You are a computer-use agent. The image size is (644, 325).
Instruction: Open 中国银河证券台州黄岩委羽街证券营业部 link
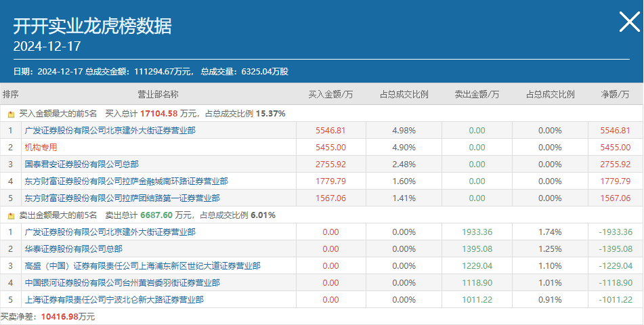(123, 282)
